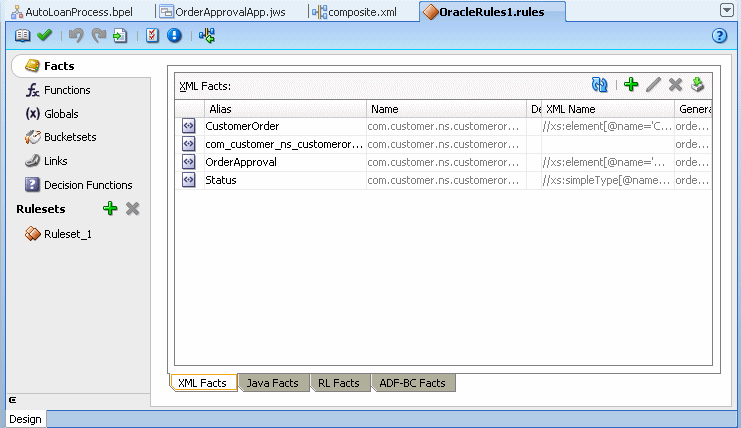This screenshot has height=428, width=741.
Task: Sort by the Name column header
Action: (x=447, y=109)
